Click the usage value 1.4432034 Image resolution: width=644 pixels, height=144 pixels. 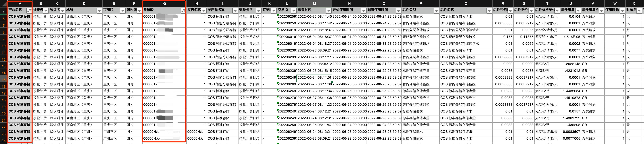pos(572,91)
